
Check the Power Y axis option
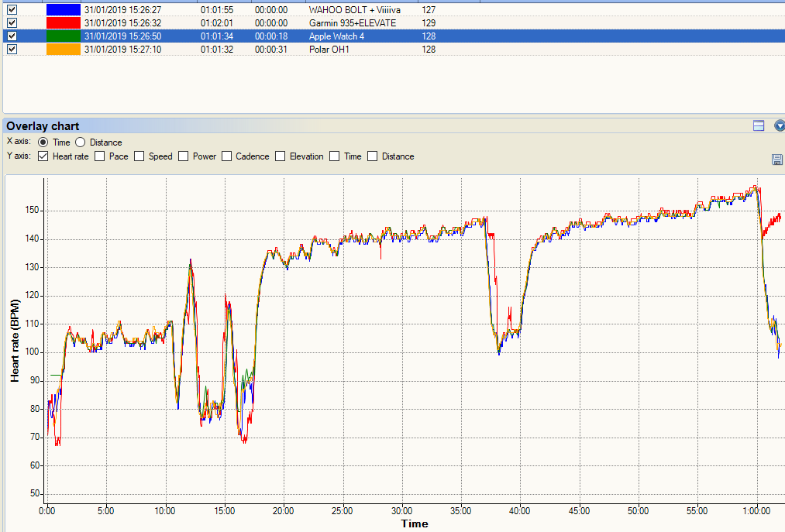coord(184,156)
